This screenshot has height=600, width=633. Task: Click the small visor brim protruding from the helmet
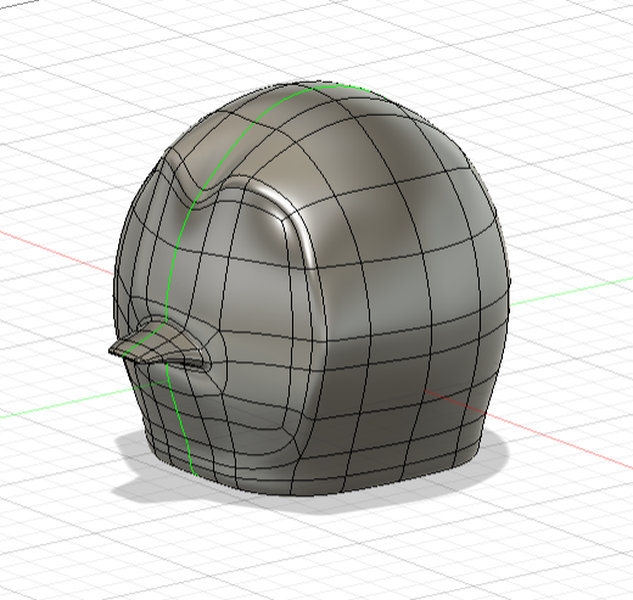pos(159,345)
